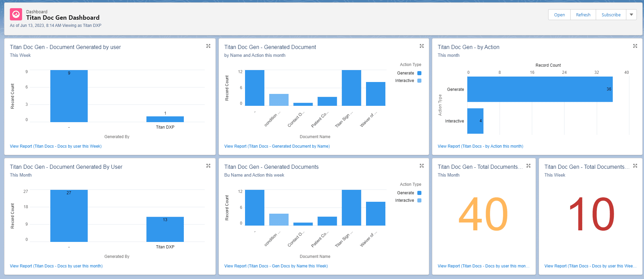This screenshot has height=279, width=644.
Task: Expand the Document Generated By User This Month widget
Action: coord(208,166)
